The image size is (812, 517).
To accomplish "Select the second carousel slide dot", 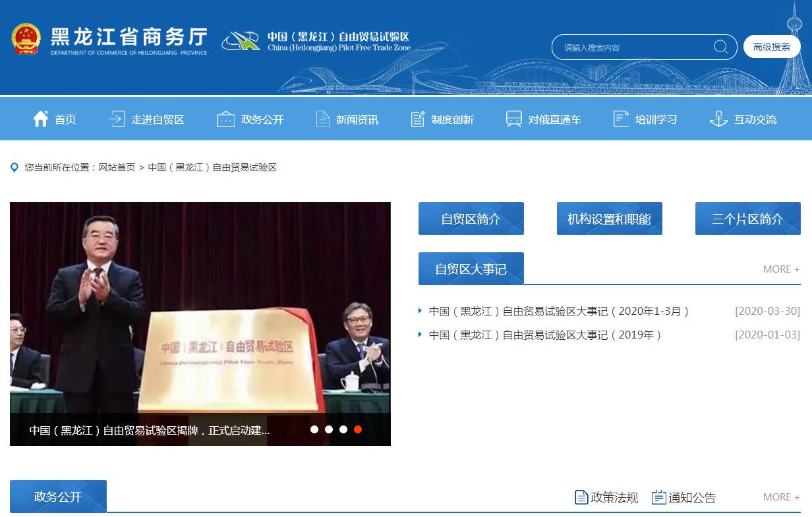I will (x=329, y=429).
